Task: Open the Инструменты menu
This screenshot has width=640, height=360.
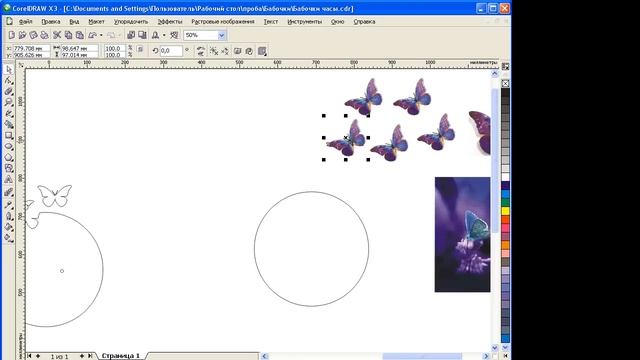Action: point(304,22)
